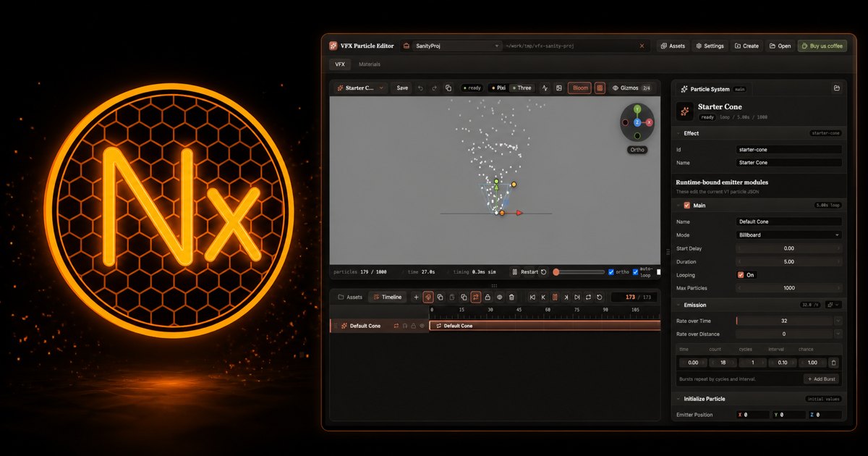This screenshot has width=868, height=456.
Task: Toggle visibility eye on Default Cone track
Action: [422, 326]
